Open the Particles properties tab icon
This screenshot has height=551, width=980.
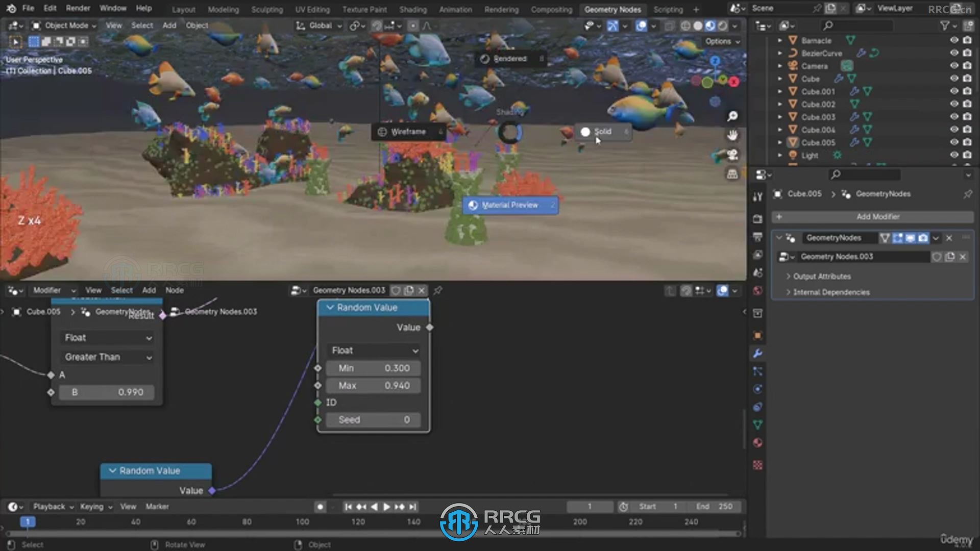[x=757, y=371]
